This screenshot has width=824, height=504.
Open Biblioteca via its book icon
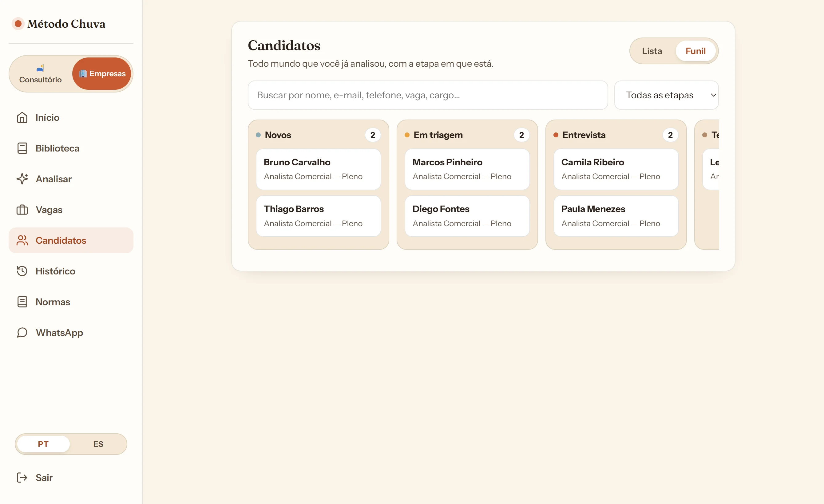point(22,148)
